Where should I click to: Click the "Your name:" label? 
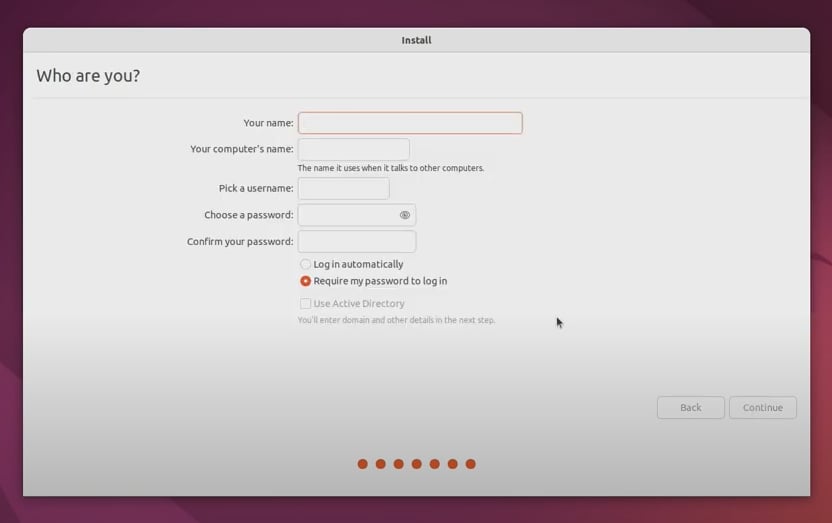click(268, 123)
